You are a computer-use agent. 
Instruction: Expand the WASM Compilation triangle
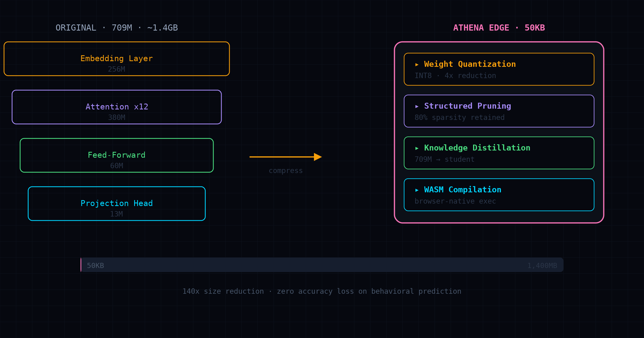[x=417, y=190]
